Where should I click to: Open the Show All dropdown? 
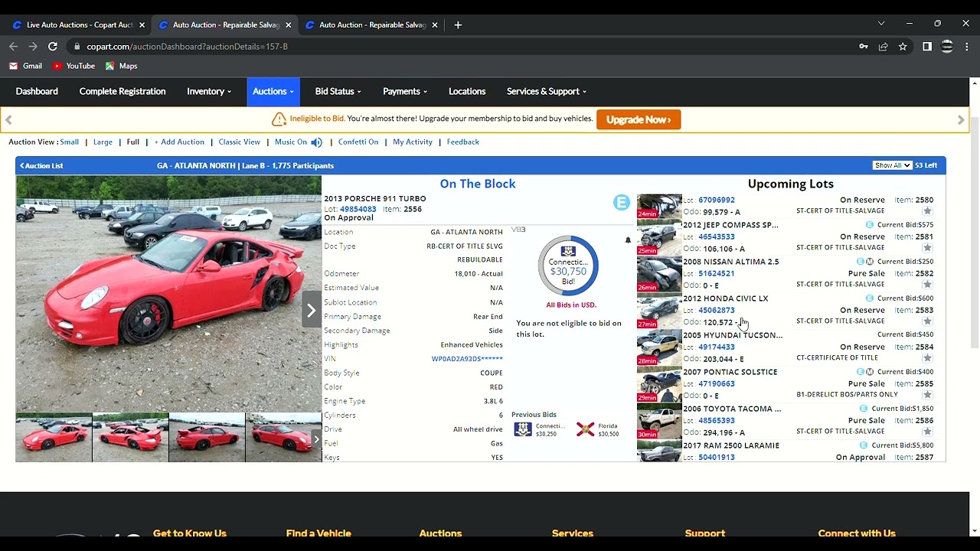892,165
